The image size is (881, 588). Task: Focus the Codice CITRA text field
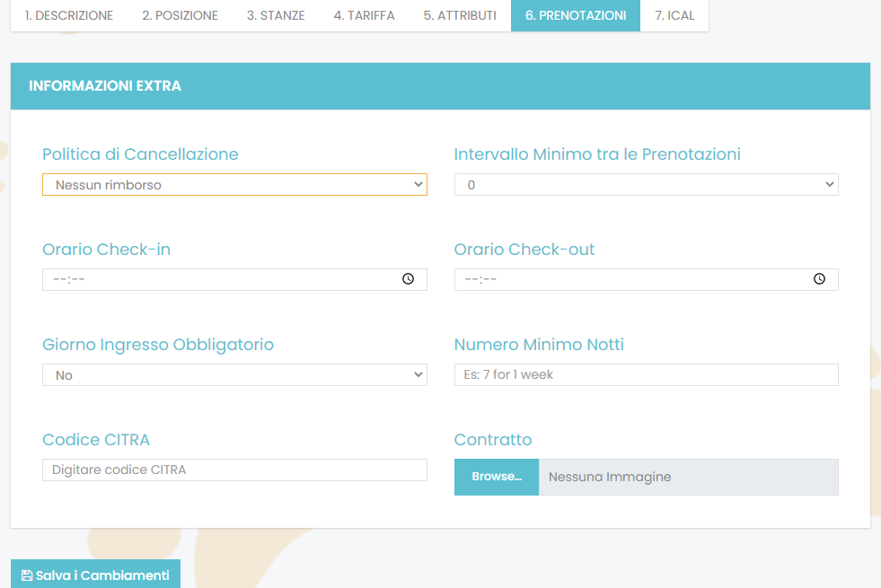(x=234, y=470)
